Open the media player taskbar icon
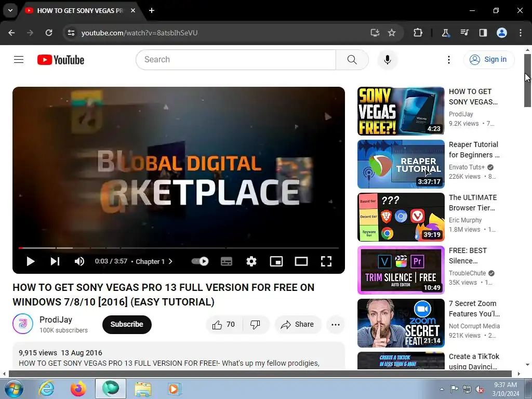 point(175,389)
